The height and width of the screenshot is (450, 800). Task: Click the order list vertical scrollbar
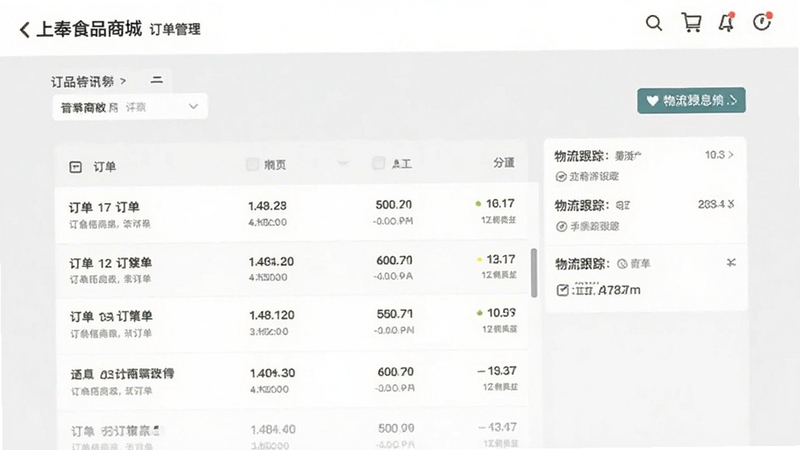click(x=534, y=272)
